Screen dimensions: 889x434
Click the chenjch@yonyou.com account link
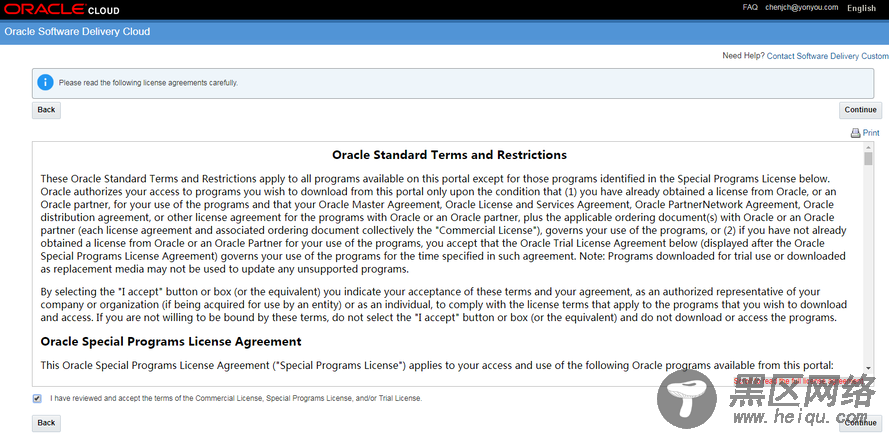[802, 7]
